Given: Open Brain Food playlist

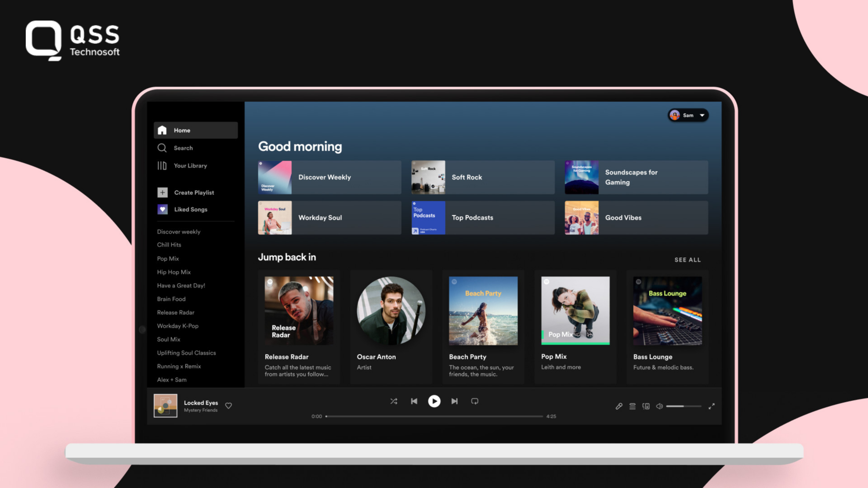Looking at the screenshot, I should pos(171,299).
